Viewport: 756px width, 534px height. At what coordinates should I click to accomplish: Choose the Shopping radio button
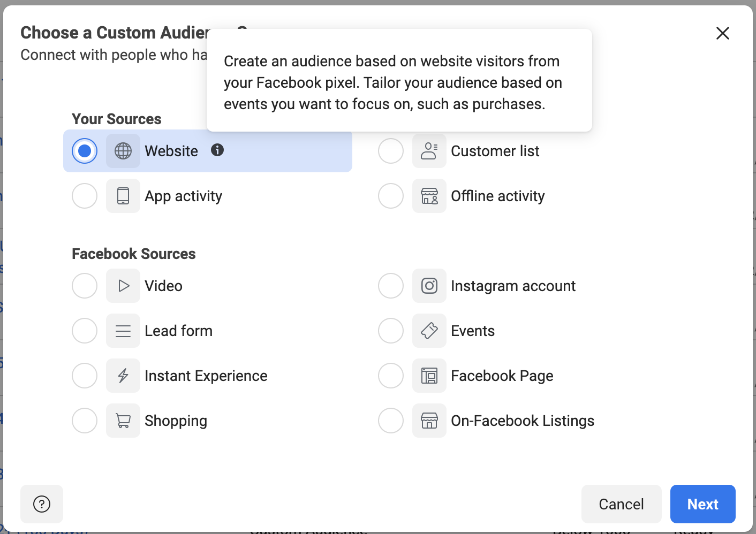tap(85, 421)
